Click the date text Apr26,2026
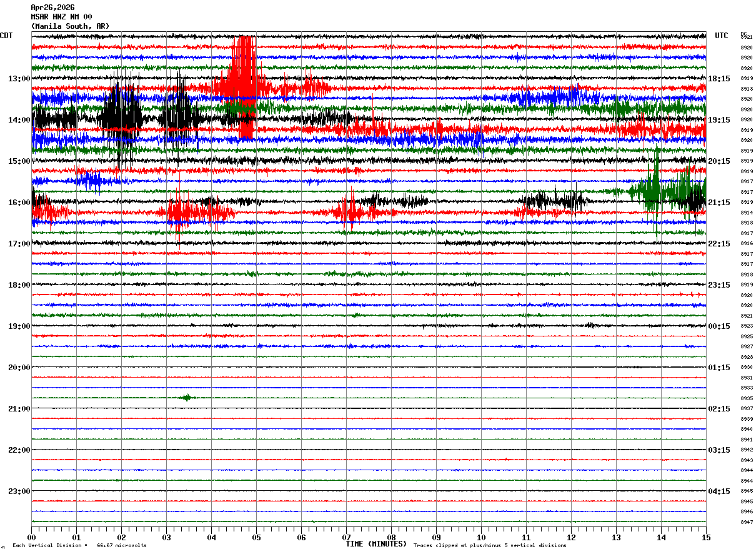 pyautogui.click(x=52, y=8)
